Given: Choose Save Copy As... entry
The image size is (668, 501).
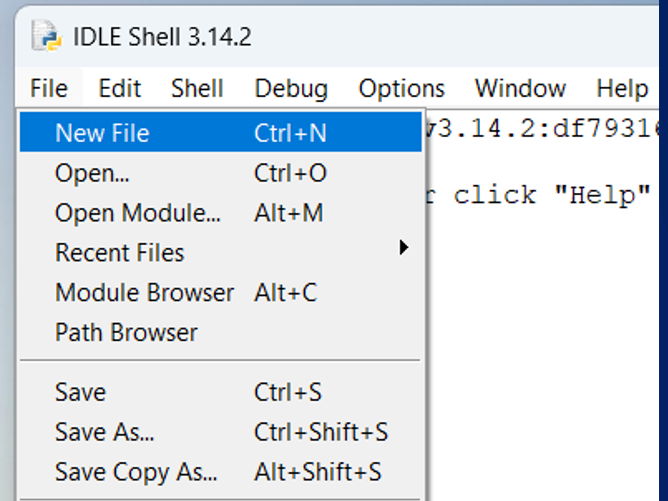Looking at the screenshot, I should click(x=135, y=472).
